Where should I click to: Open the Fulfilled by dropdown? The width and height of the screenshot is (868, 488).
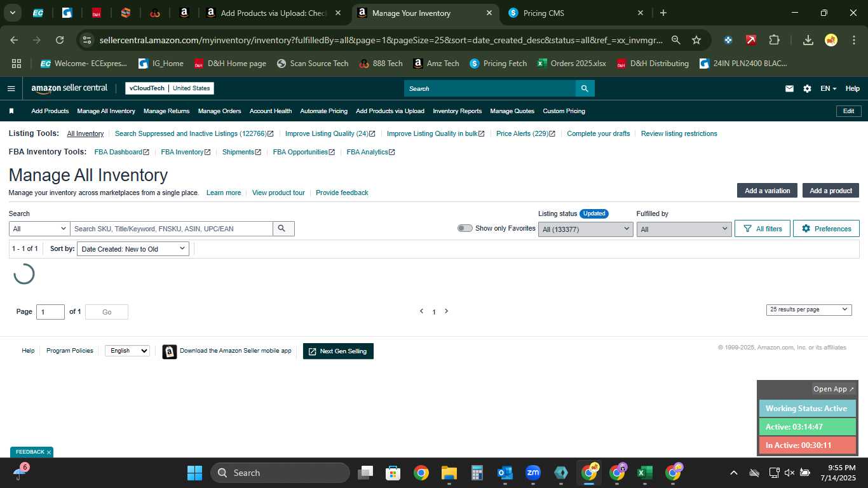(x=684, y=229)
